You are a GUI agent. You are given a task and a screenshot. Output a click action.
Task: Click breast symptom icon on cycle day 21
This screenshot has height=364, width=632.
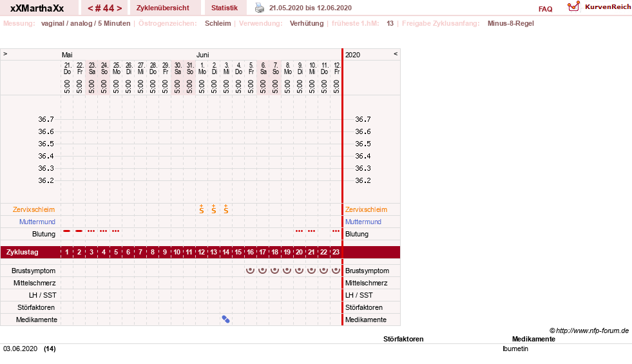click(x=311, y=270)
